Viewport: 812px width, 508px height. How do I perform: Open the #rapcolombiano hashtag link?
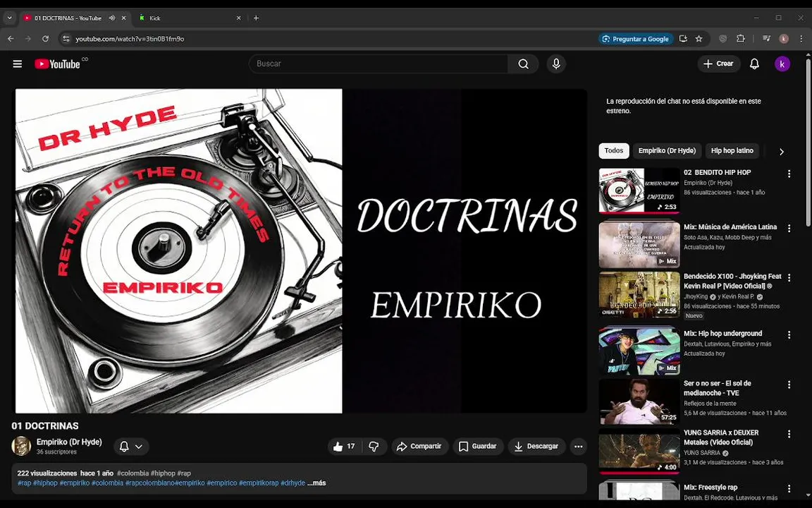(x=149, y=483)
